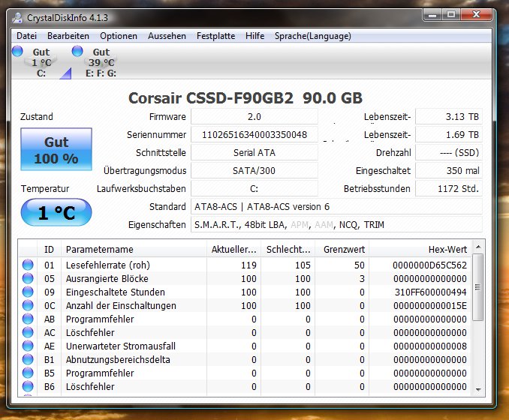Viewport: 509px width, 420px height.
Task: Select the Abnutzungsbereichsdelta row name
Action: [x=118, y=359]
